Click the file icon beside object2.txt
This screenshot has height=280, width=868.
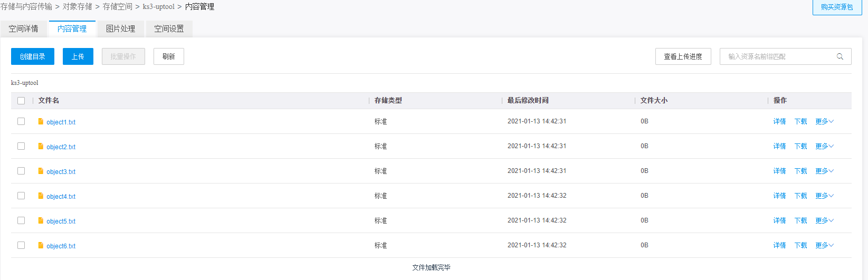click(x=41, y=146)
